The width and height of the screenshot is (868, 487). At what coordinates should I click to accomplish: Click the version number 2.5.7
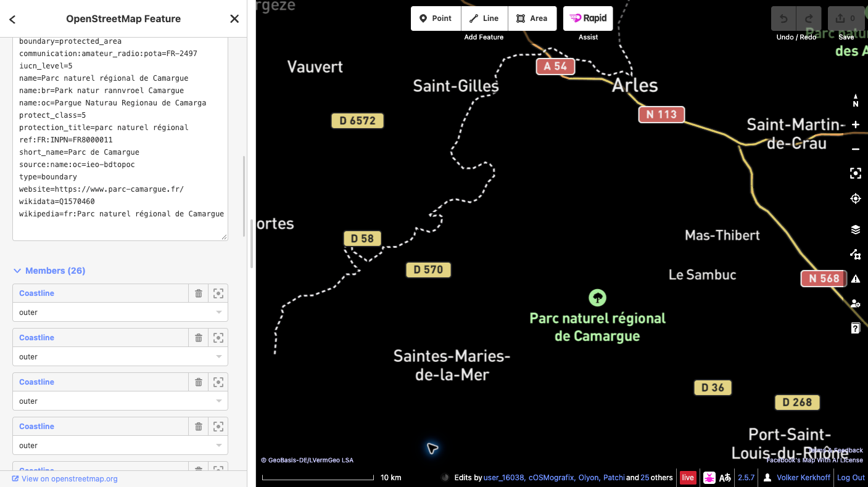pos(746,478)
